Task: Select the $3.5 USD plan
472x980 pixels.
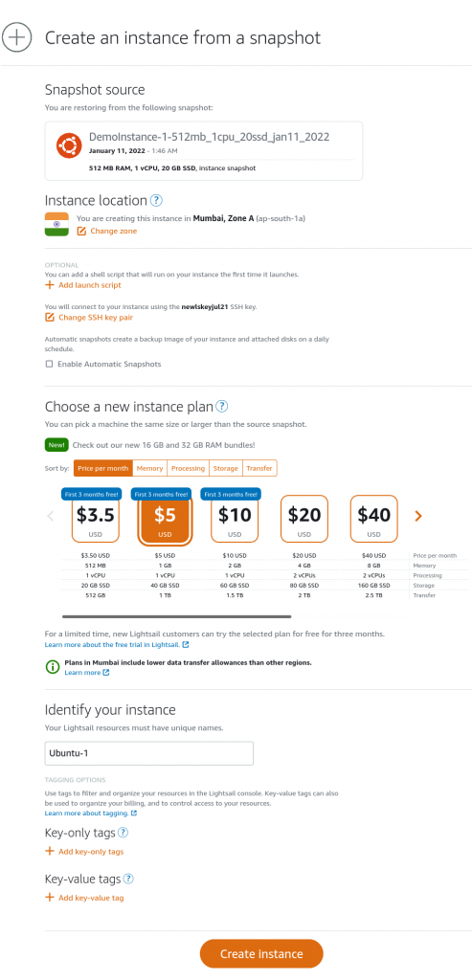Action: coord(95,518)
